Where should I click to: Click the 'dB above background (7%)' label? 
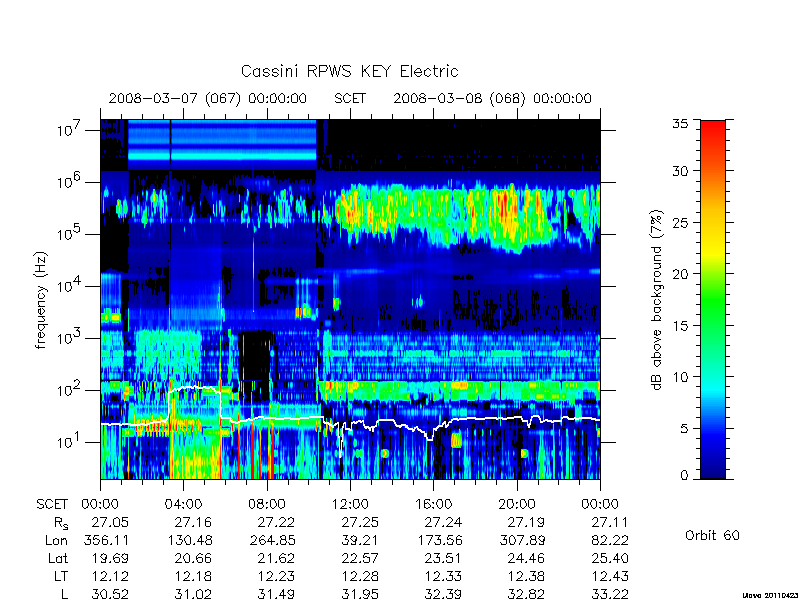657,301
